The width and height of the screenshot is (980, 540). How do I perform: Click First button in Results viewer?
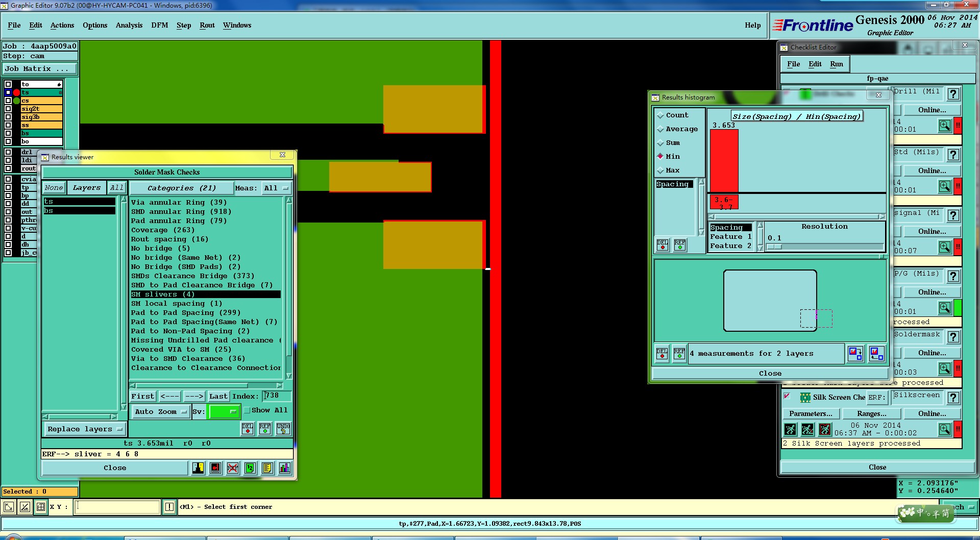pyautogui.click(x=143, y=396)
